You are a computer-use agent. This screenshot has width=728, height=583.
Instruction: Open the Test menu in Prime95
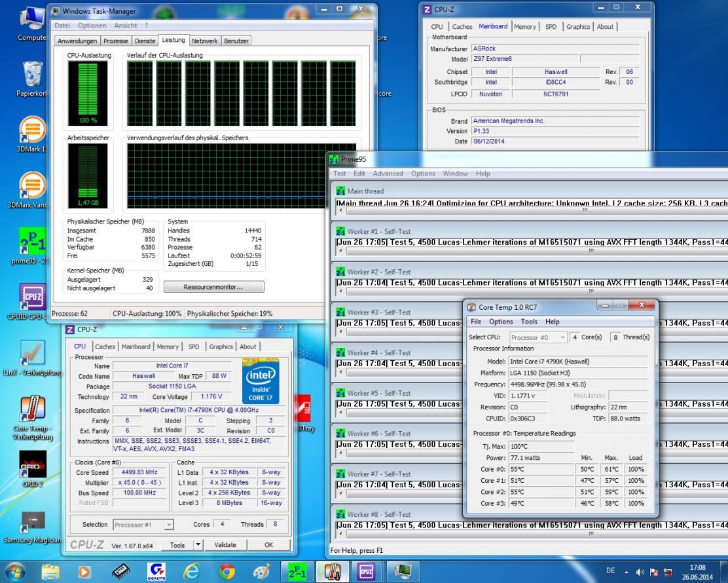(x=339, y=174)
